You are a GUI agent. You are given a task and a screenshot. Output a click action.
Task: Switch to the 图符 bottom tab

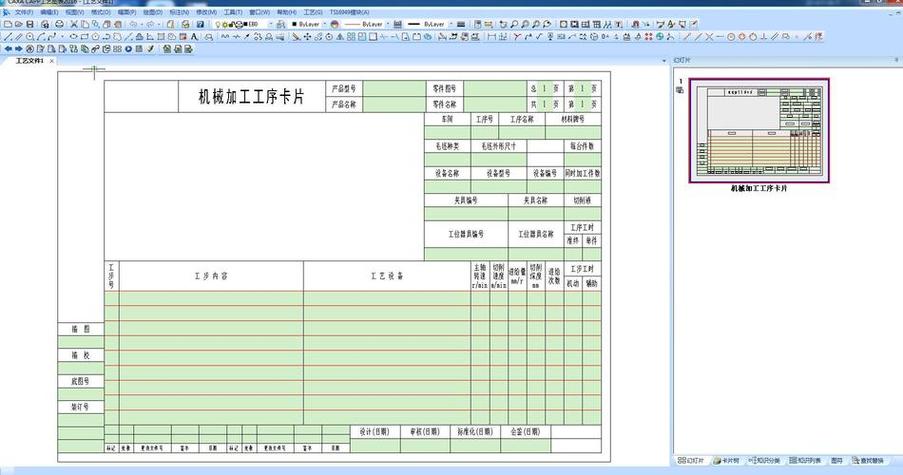tap(837, 461)
